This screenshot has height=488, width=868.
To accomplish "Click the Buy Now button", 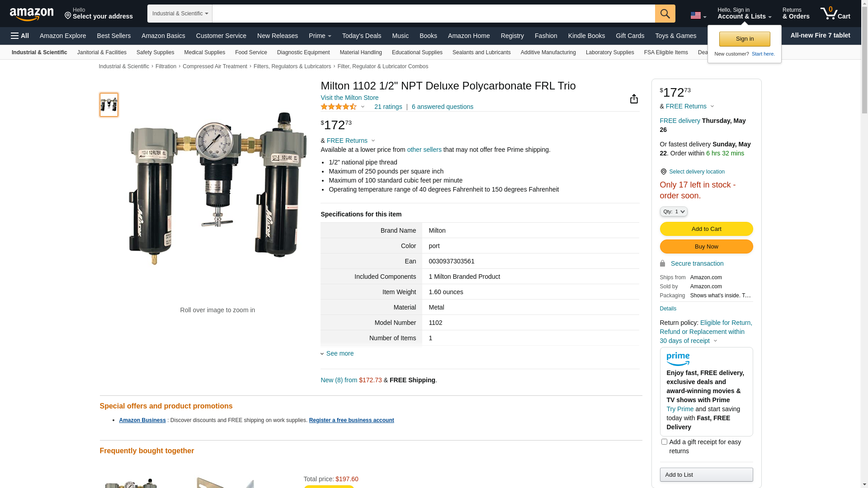I will coord(706,247).
